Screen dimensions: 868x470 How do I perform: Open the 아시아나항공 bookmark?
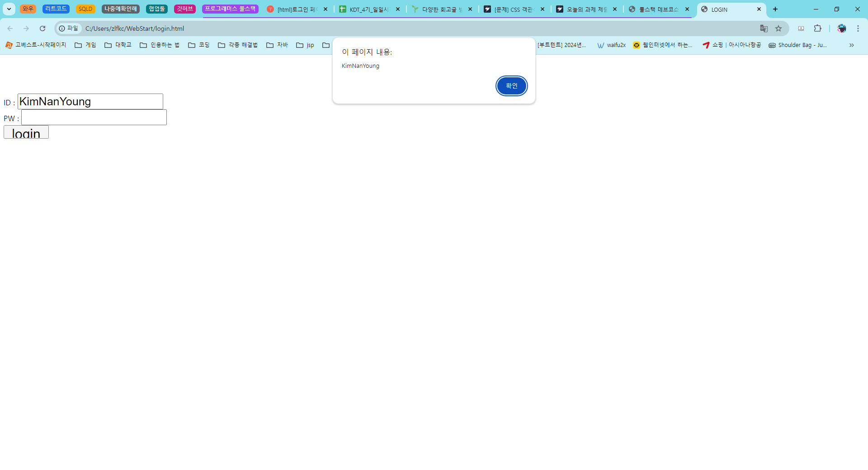coord(732,45)
